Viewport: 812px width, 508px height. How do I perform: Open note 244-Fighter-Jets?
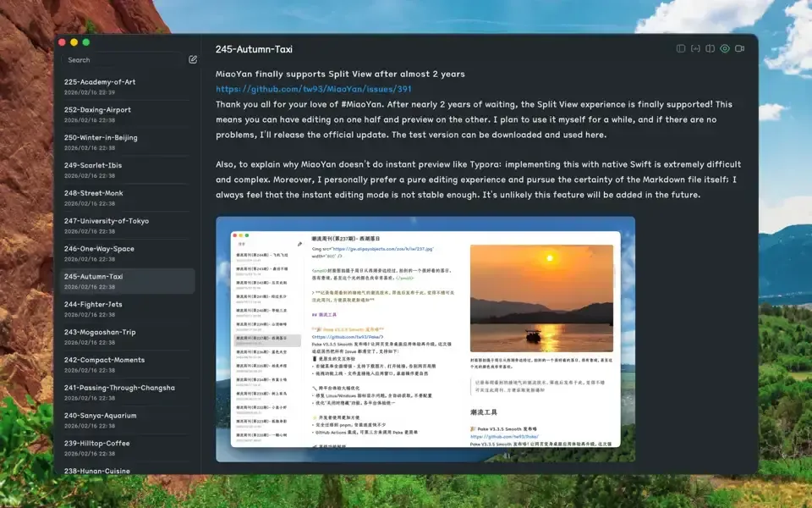(128, 309)
